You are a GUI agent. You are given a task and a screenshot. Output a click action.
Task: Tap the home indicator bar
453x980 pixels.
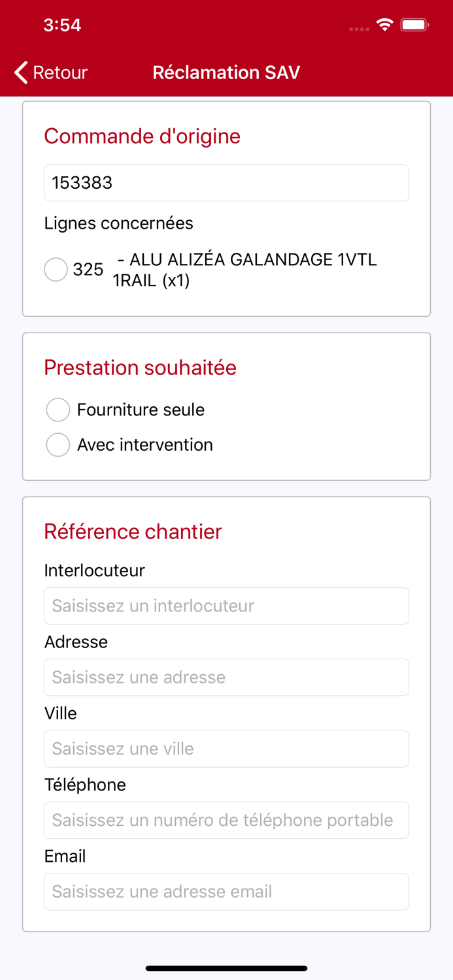click(226, 968)
